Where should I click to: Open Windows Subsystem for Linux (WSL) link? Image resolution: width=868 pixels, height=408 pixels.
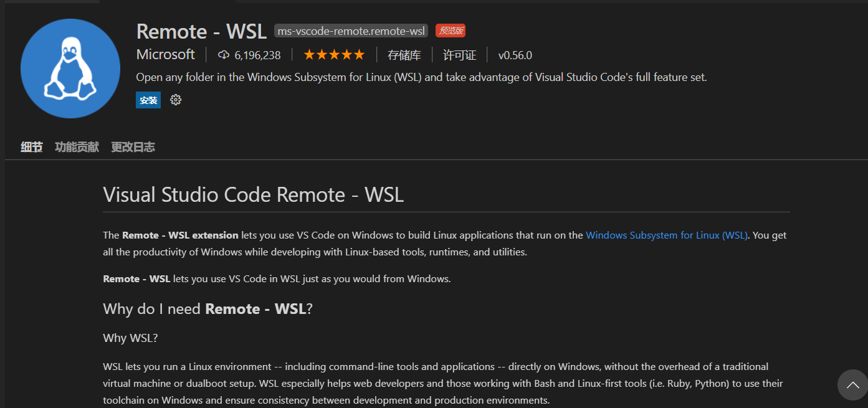[x=667, y=235]
